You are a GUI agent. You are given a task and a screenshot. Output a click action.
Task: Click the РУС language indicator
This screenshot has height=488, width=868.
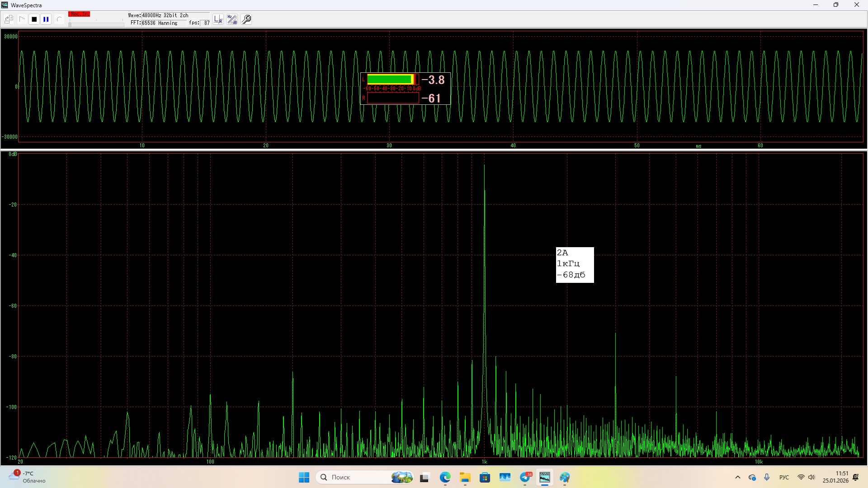(x=784, y=477)
